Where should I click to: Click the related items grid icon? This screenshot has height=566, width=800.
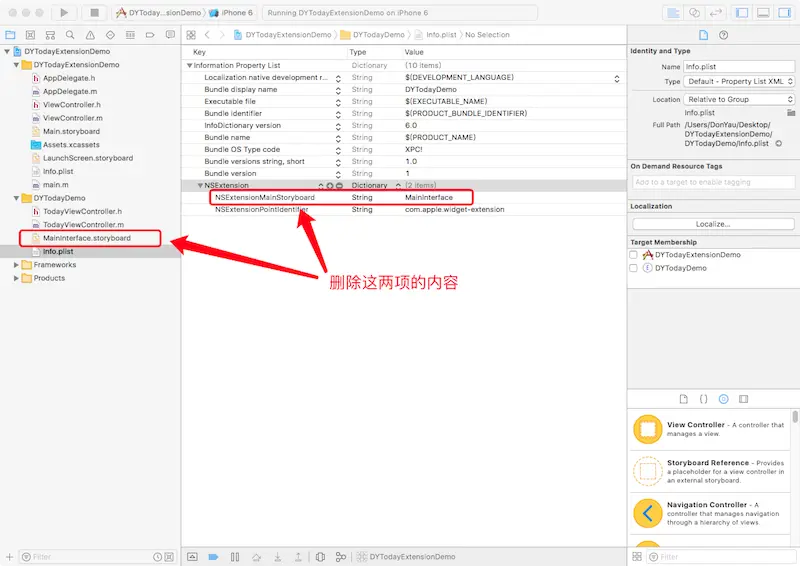click(x=191, y=35)
